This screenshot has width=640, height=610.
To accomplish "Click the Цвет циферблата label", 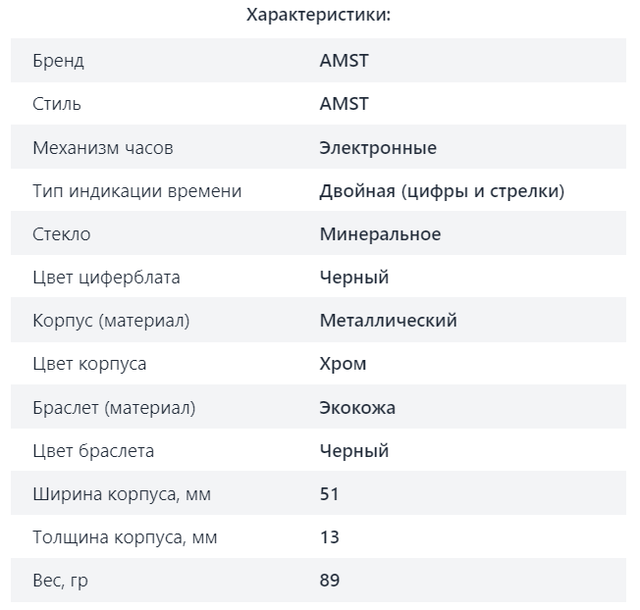I will (x=106, y=278).
